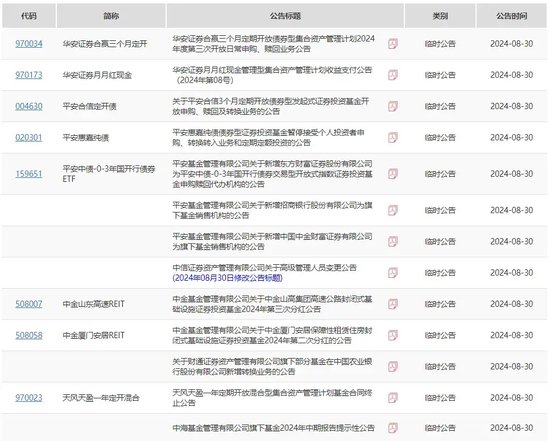This screenshot has height=441, width=550.
Task: Select short name 中金厦门安居REIT
Action: tap(94, 335)
